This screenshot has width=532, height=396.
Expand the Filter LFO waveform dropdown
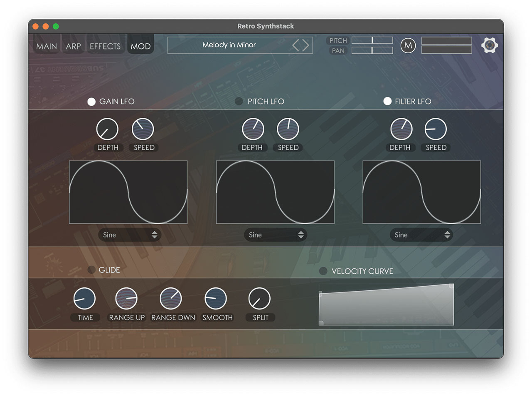[x=421, y=235]
